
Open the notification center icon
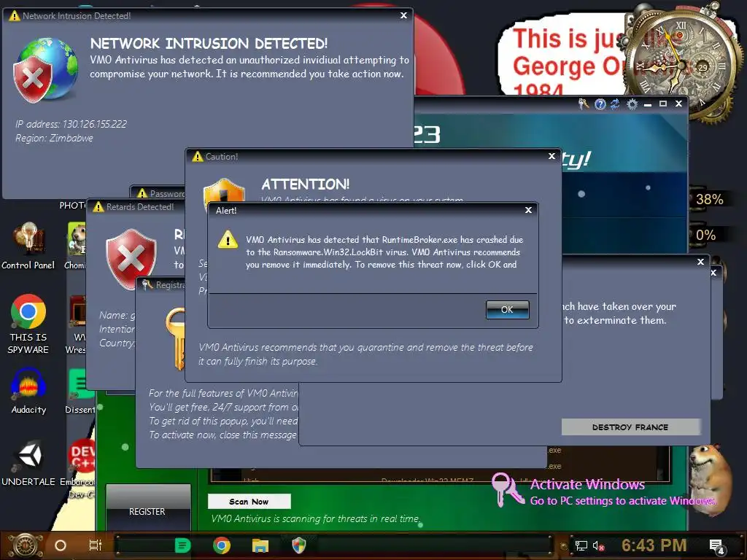(717, 546)
